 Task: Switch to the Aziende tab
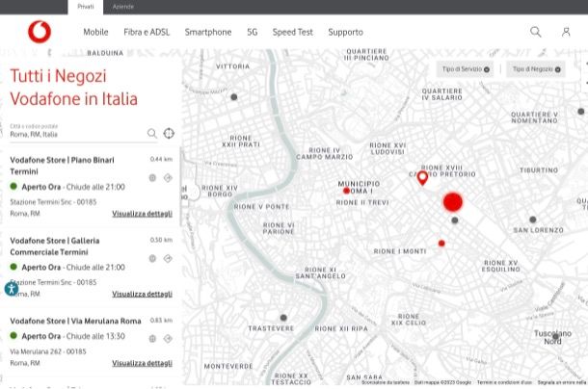click(x=123, y=7)
